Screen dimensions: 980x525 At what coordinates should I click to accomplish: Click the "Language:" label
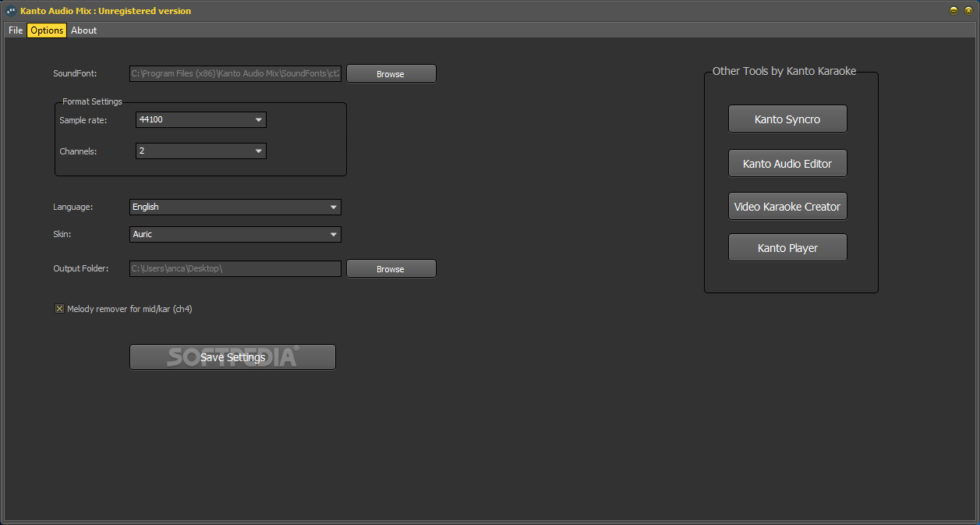(73, 207)
